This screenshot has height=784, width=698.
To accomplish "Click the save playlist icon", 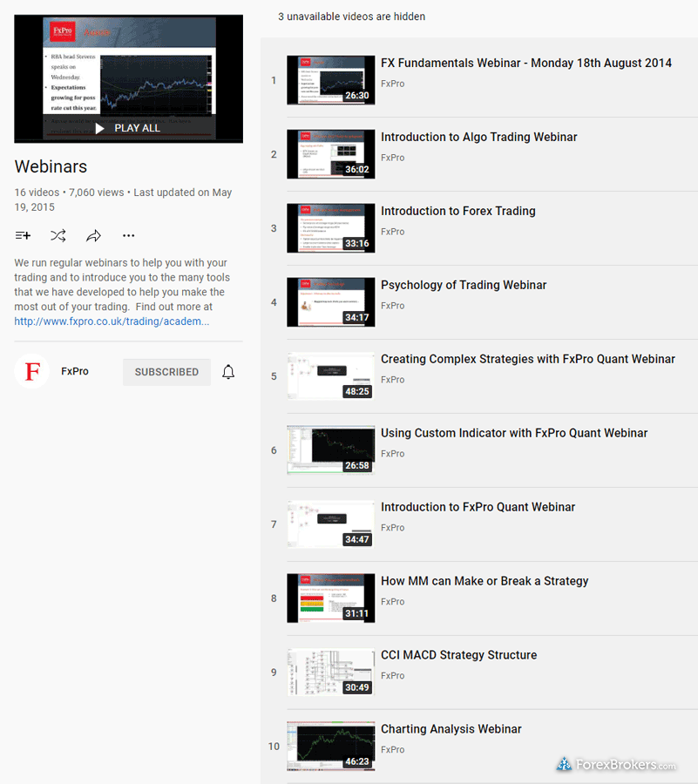I will (x=23, y=235).
